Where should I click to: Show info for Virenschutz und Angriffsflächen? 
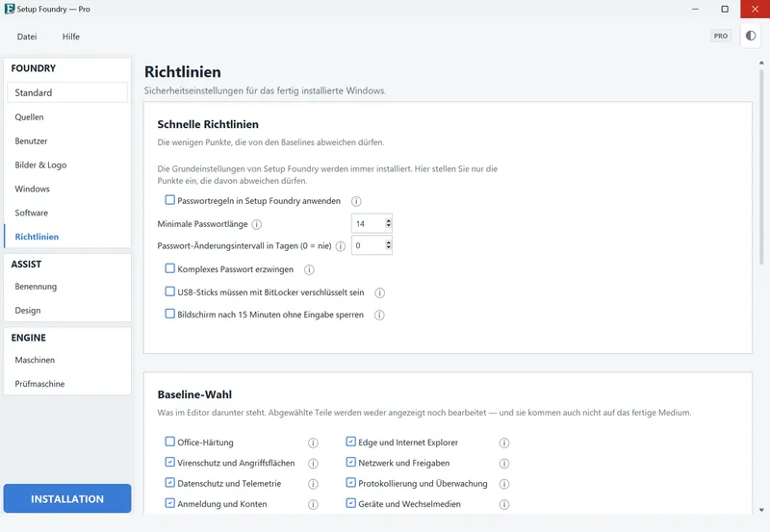[313, 464]
